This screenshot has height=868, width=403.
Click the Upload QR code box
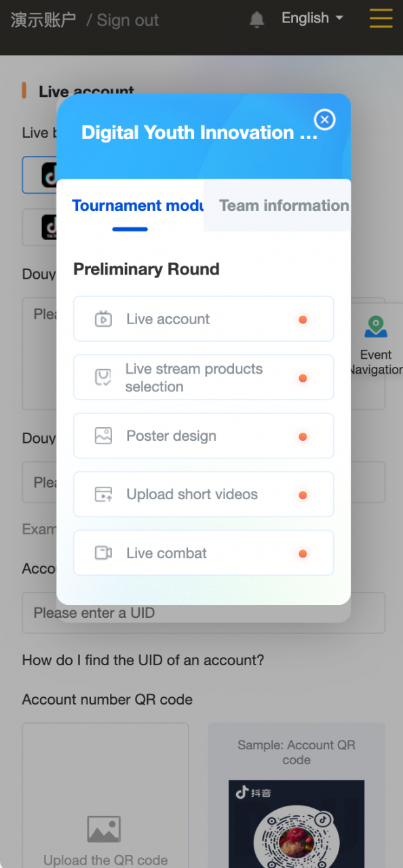[x=105, y=795]
